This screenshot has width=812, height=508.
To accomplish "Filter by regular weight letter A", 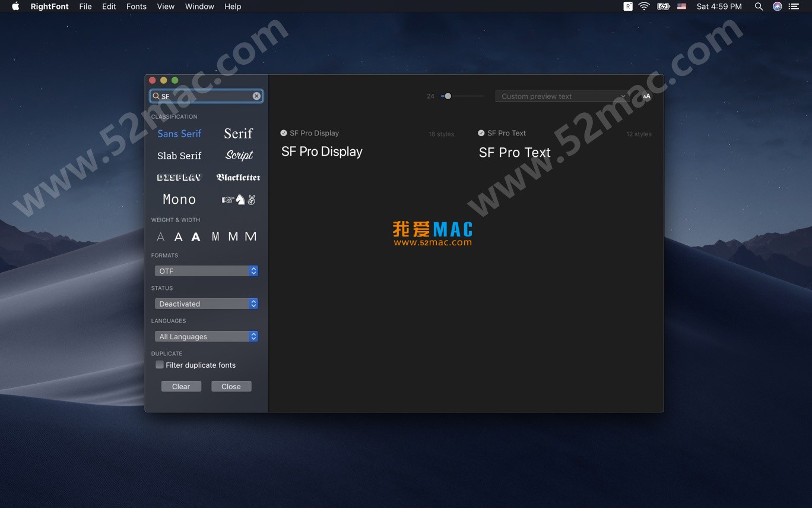I will pos(178,237).
